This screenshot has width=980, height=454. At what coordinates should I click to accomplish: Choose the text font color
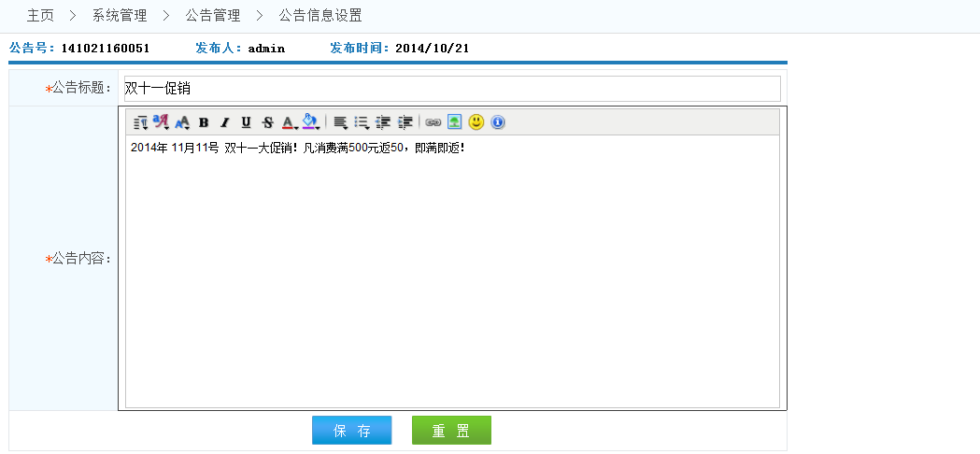click(289, 122)
